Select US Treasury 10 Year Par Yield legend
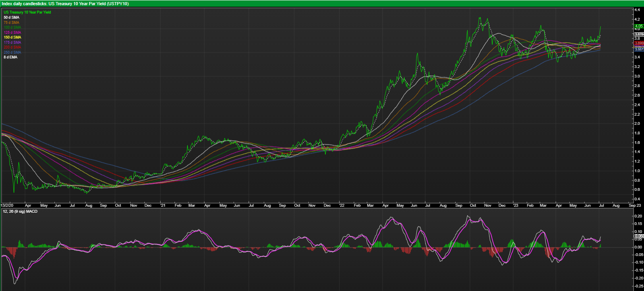 tap(27, 12)
